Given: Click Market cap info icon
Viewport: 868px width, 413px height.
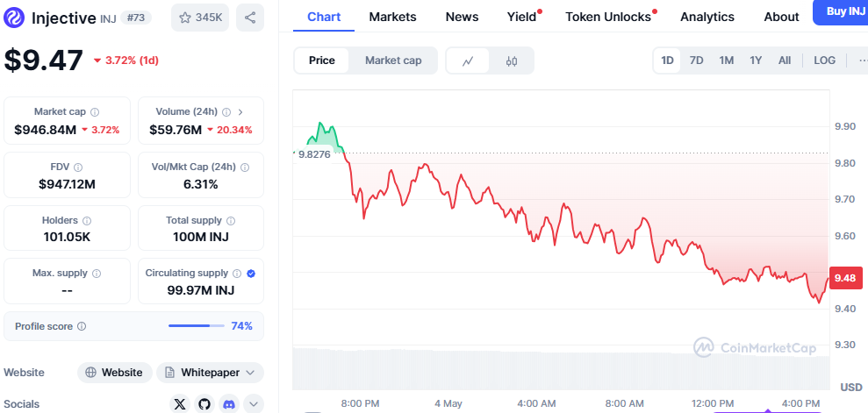Looking at the screenshot, I should tap(95, 112).
